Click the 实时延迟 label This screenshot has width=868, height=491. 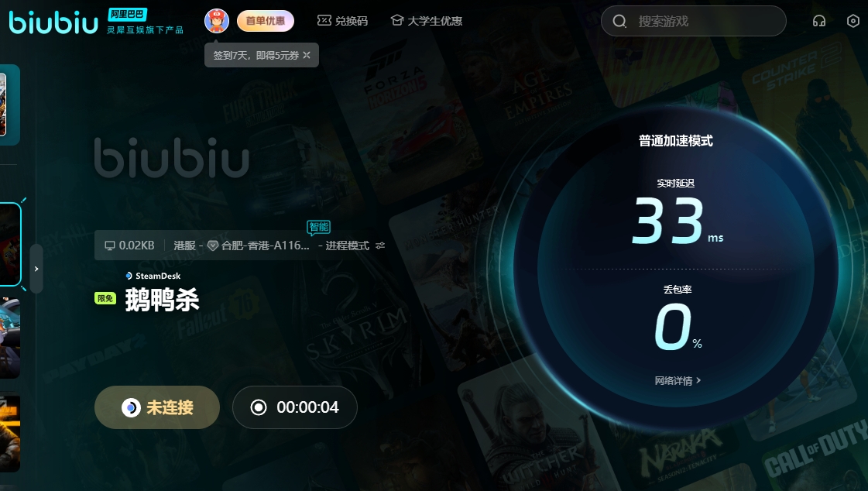pos(675,184)
